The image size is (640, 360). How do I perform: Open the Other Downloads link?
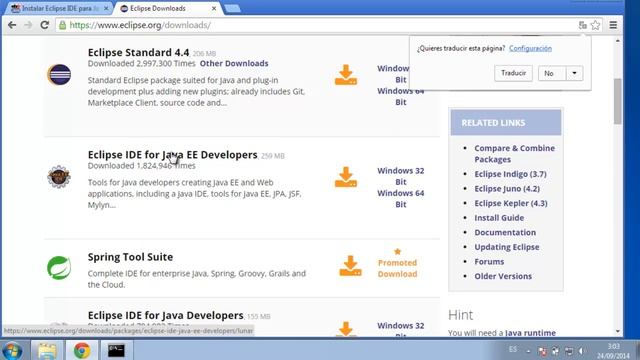click(234, 63)
